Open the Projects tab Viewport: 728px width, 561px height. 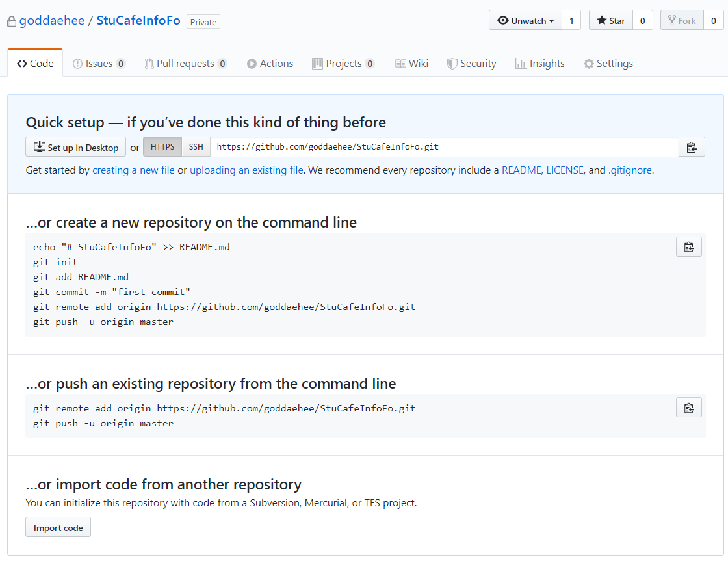pos(343,64)
